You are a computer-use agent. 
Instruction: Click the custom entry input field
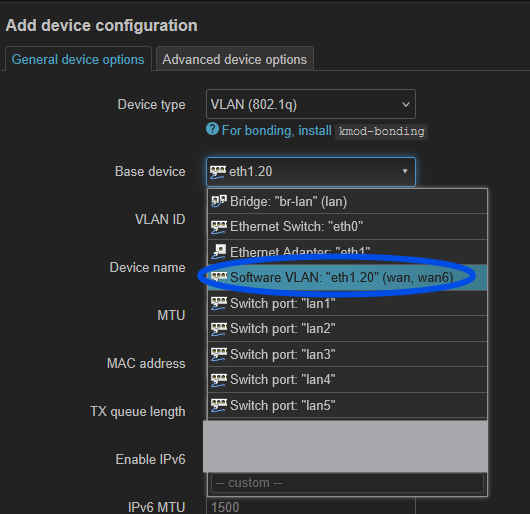coord(347,483)
